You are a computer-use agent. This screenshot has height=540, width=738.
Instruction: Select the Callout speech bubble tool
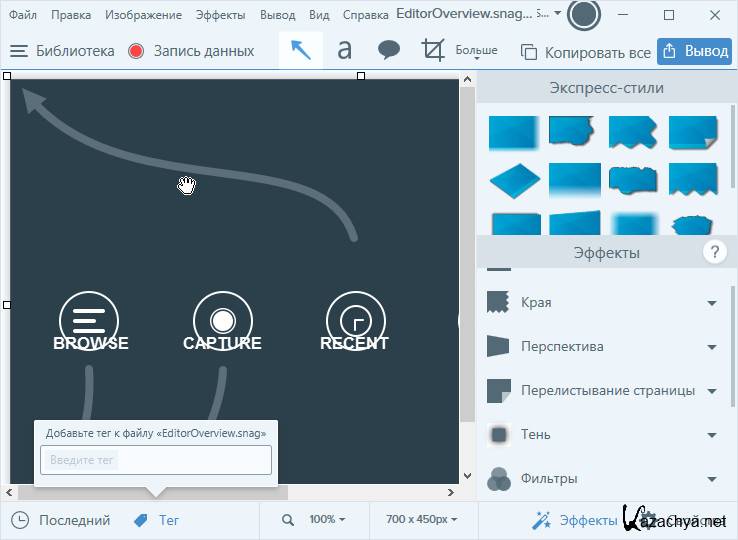coord(389,50)
